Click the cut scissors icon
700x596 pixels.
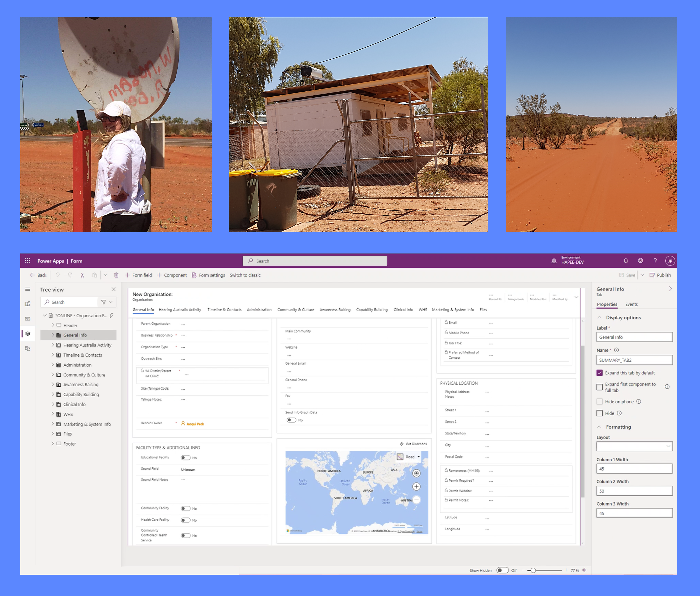tap(82, 275)
